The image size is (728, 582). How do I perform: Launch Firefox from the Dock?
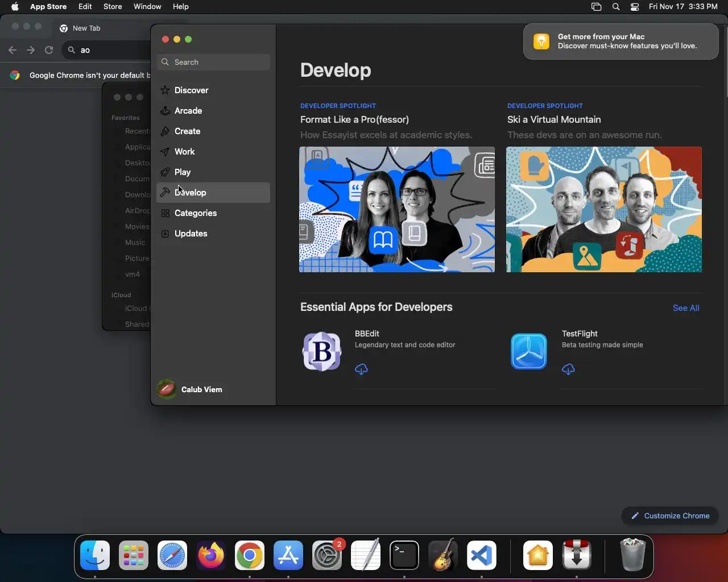211,555
